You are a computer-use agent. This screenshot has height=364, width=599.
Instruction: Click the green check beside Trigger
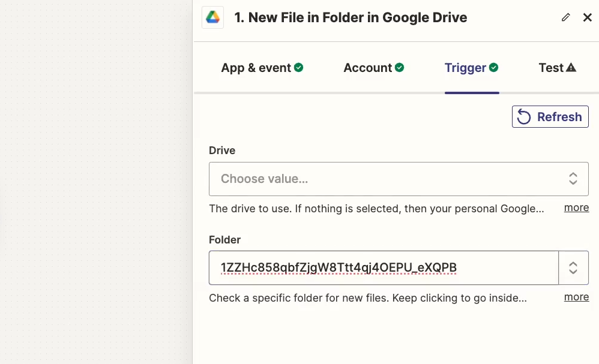click(493, 68)
